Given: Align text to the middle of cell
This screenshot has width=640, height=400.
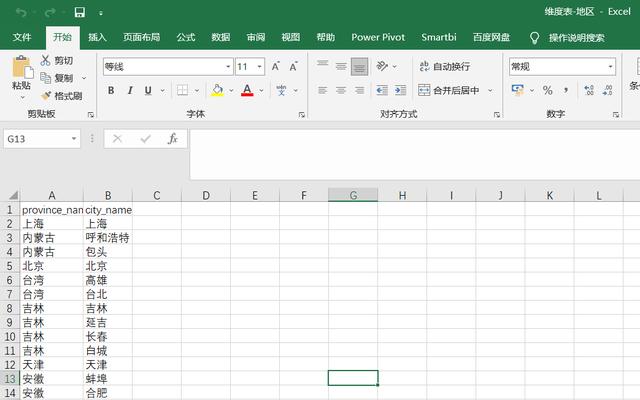Looking at the screenshot, I should tap(341, 66).
